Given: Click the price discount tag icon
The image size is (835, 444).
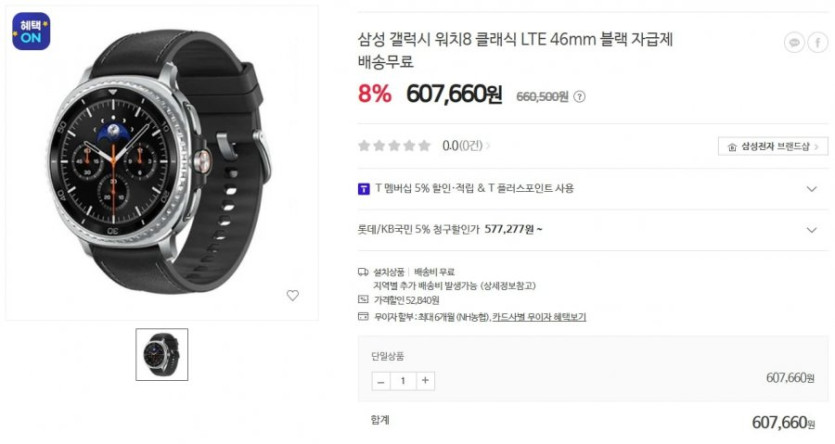Looking at the screenshot, I should click(363, 300).
